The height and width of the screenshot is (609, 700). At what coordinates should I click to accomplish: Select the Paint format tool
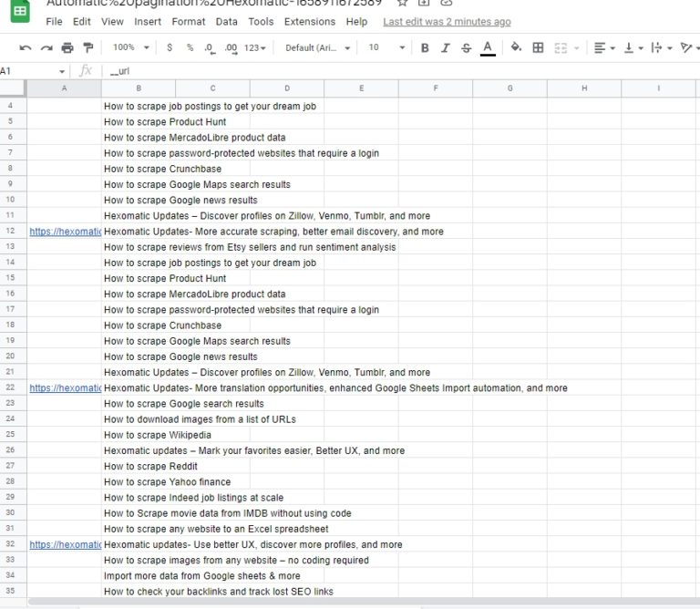click(87, 47)
